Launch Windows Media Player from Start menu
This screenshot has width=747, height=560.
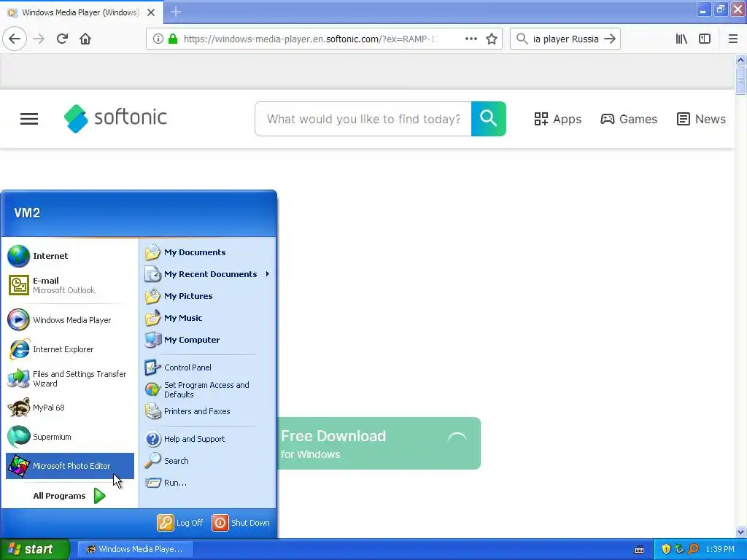[x=70, y=320]
